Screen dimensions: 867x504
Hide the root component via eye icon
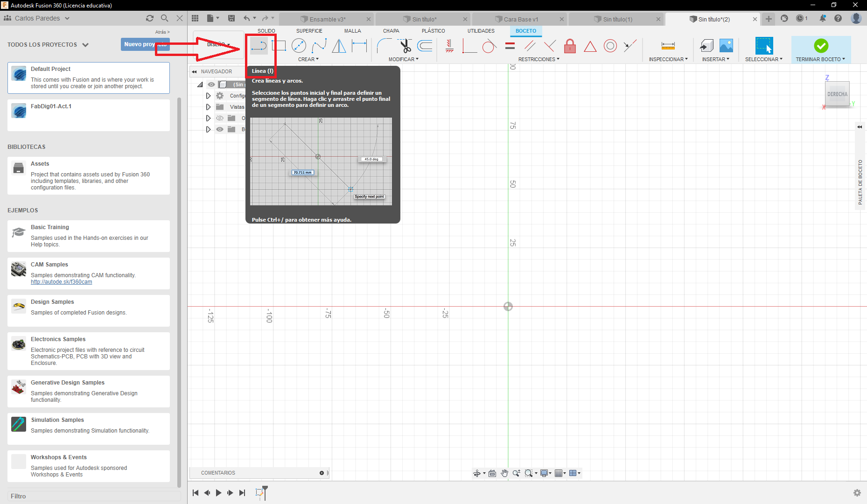[211, 84]
